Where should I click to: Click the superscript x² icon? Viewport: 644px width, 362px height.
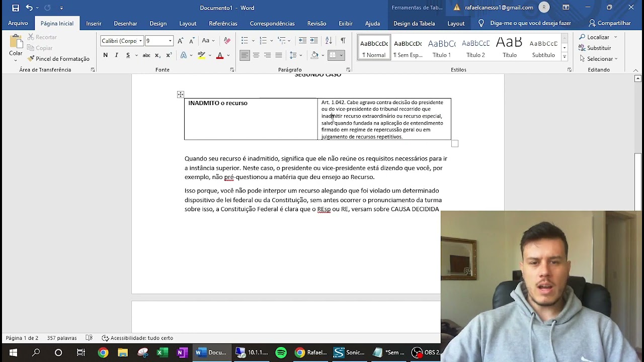pos(169,55)
